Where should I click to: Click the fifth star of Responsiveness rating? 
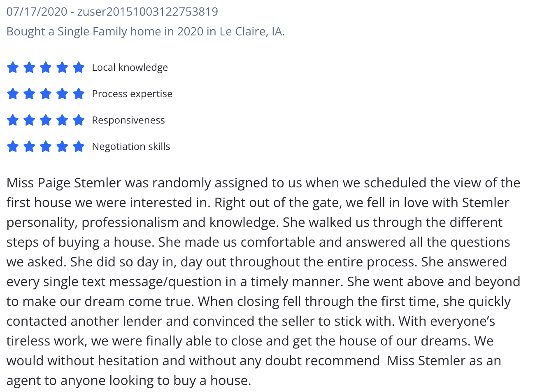[79, 120]
